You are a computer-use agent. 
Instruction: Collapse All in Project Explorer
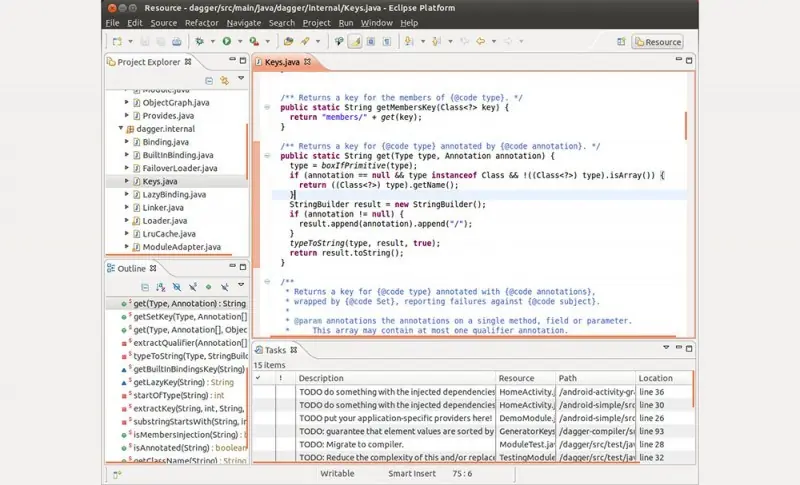pyautogui.click(x=209, y=81)
